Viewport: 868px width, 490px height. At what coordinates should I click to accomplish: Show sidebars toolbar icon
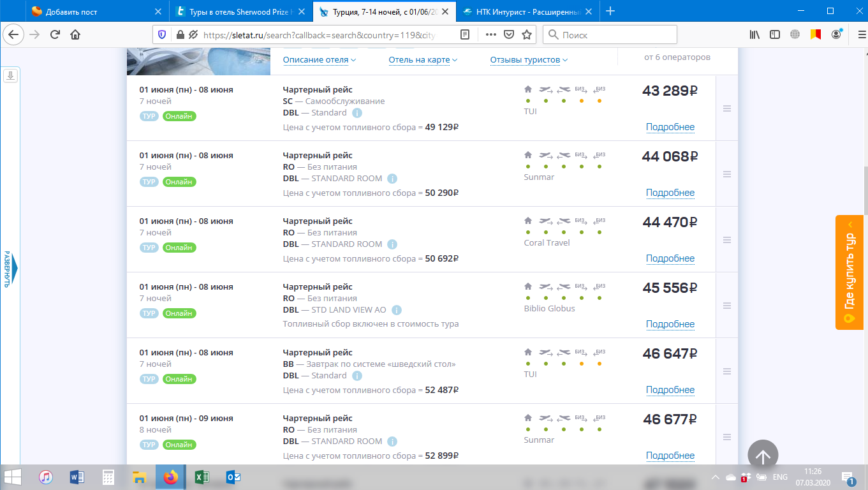click(774, 34)
